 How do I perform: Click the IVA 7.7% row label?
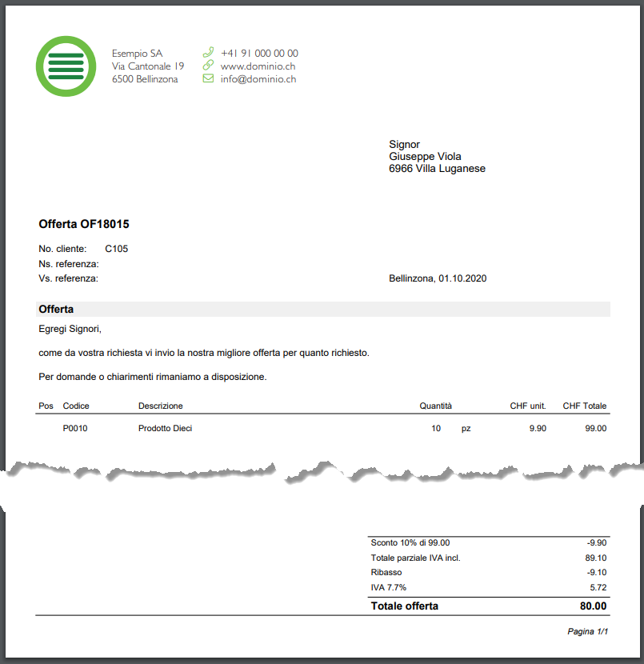[389, 587]
